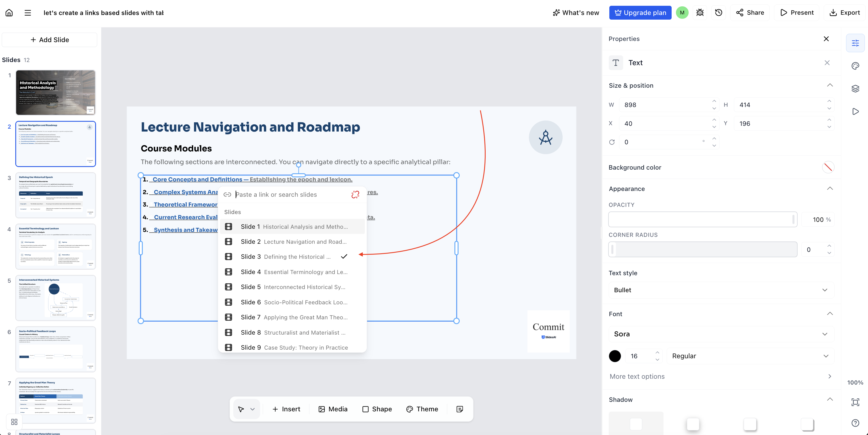This screenshot has height=435, width=868.
Task: Open the cursor tool dropdown arrow
Action: (252, 409)
